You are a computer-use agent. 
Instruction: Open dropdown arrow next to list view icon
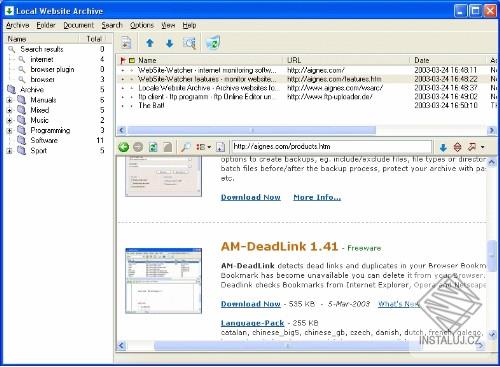[209, 147]
